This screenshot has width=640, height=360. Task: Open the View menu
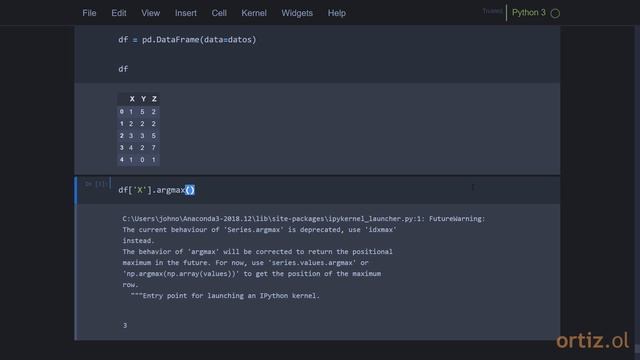tap(151, 13)
